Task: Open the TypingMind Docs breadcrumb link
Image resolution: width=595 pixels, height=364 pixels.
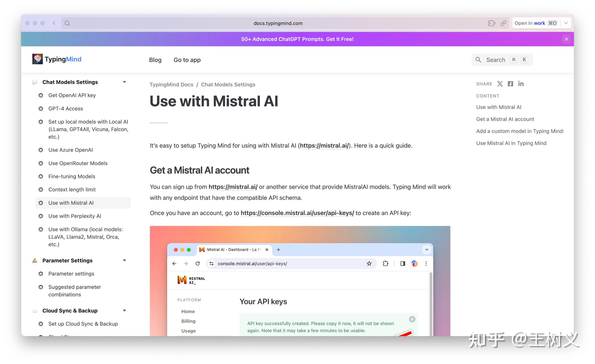Action: tap(172, 85)
